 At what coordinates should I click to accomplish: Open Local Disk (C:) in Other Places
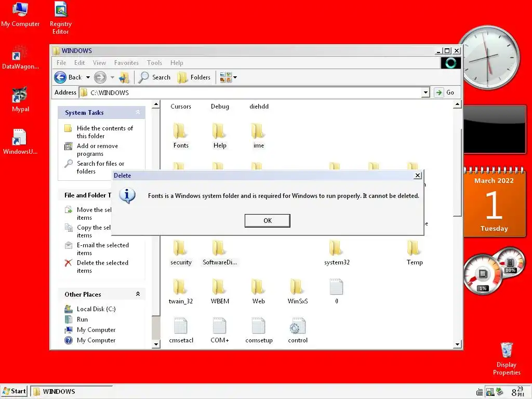point(96,309)
